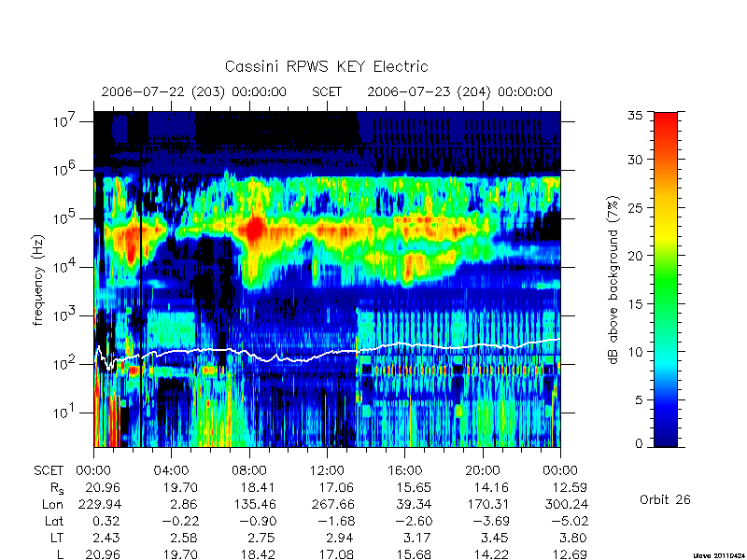747x560 pixels.
Task: Click the Lat value "-3.69"
Action: click(491, 522)
